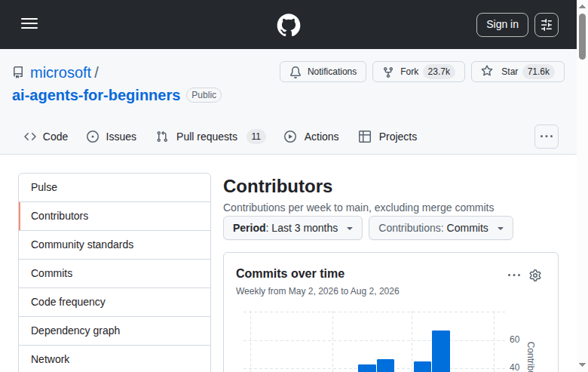Click the pull requests count badge 11

click(x=256, y=137)
